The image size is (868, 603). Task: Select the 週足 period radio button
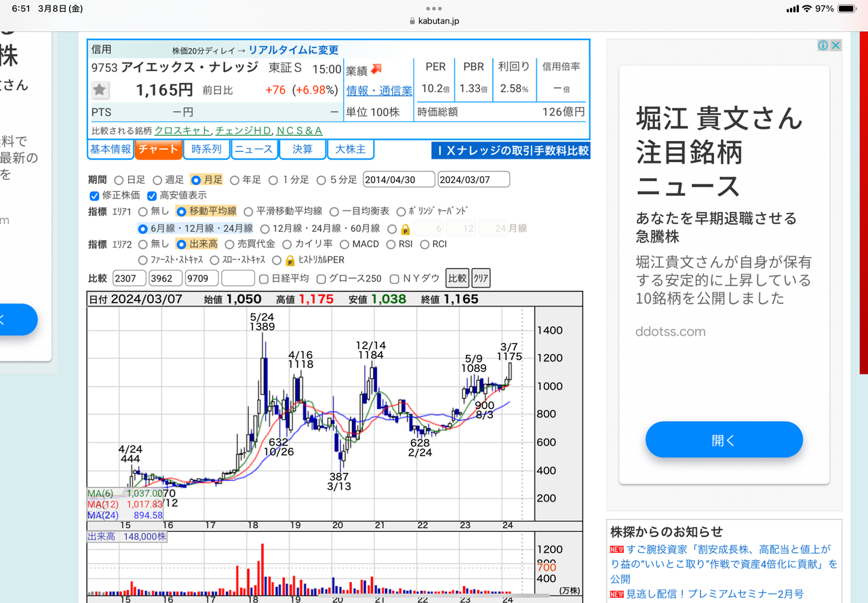157,180
